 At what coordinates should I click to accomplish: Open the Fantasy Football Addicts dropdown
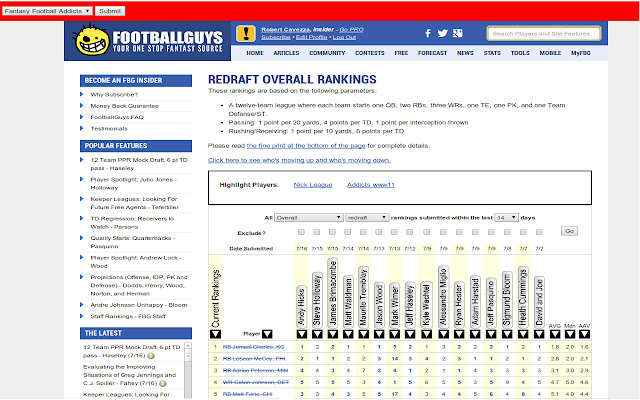47,11
